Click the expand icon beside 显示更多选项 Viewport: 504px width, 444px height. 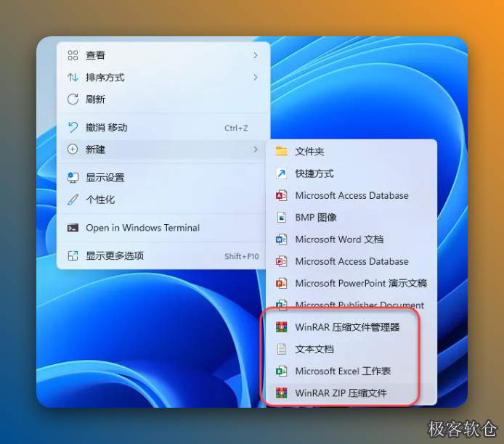[73, 256]
